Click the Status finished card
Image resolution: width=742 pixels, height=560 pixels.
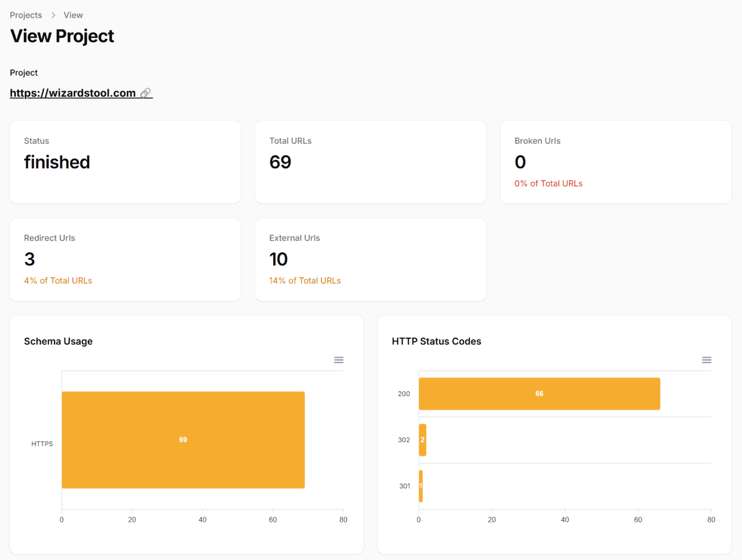(125, 162)
